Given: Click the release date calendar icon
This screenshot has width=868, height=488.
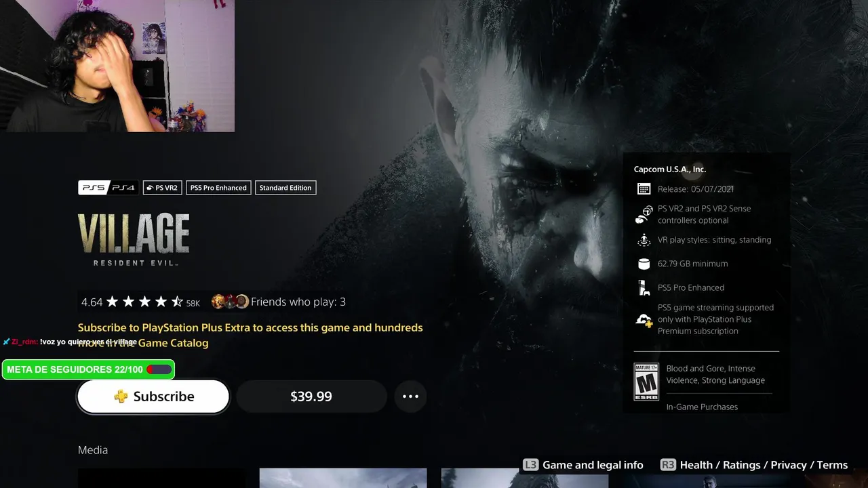Looking at the screenshot, I should (x=644, y=189).
